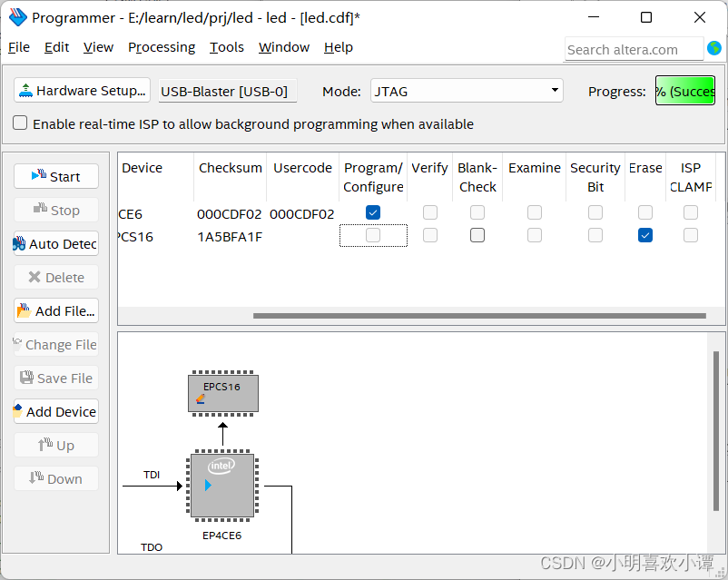Click the Change File button

pos(56,344)
